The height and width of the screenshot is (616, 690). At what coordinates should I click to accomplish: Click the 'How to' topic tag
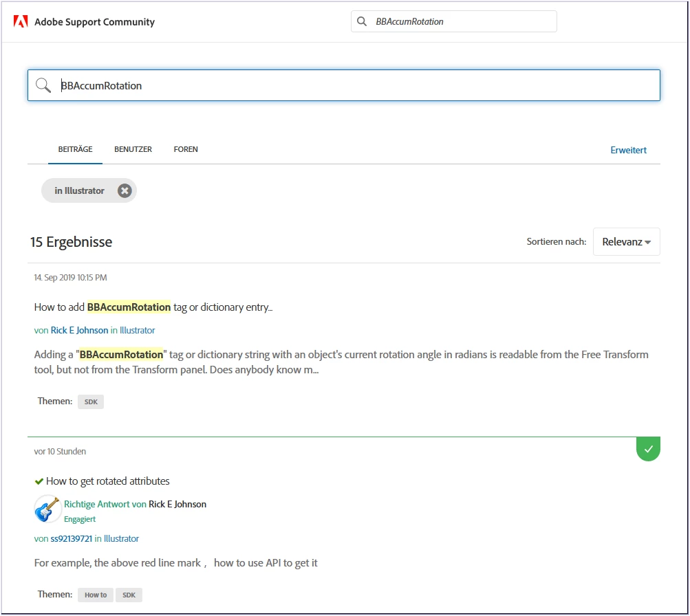click(x=96, y=595)
